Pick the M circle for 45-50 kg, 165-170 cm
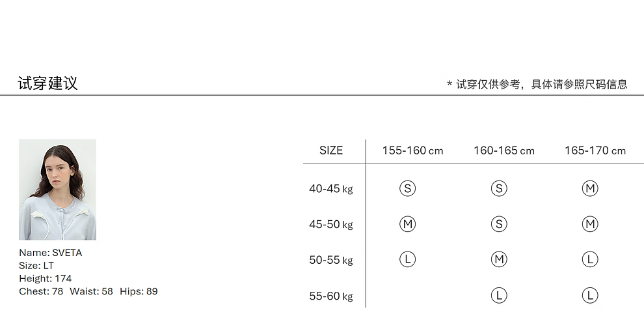644x314 pixels. pos(590,224)
